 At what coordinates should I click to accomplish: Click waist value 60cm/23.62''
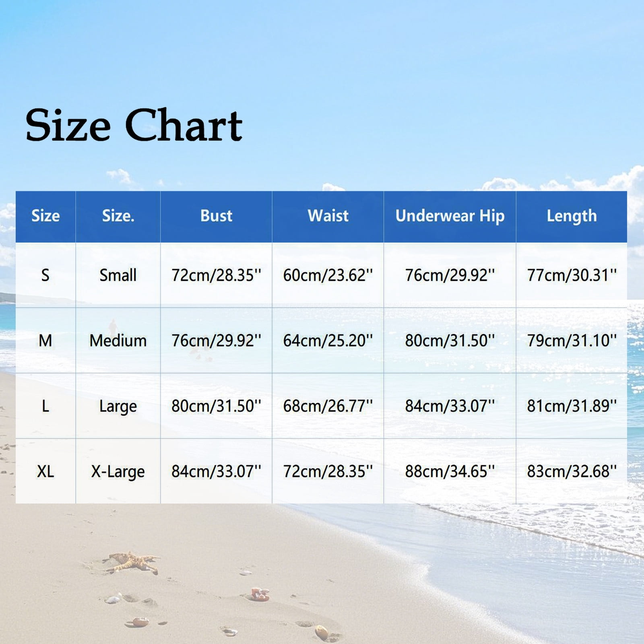coord(328,275)
